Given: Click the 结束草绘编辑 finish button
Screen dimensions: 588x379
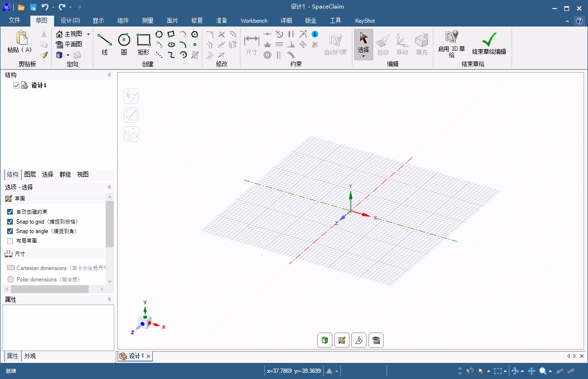Looking at the screenshot, I should (489, 44).
